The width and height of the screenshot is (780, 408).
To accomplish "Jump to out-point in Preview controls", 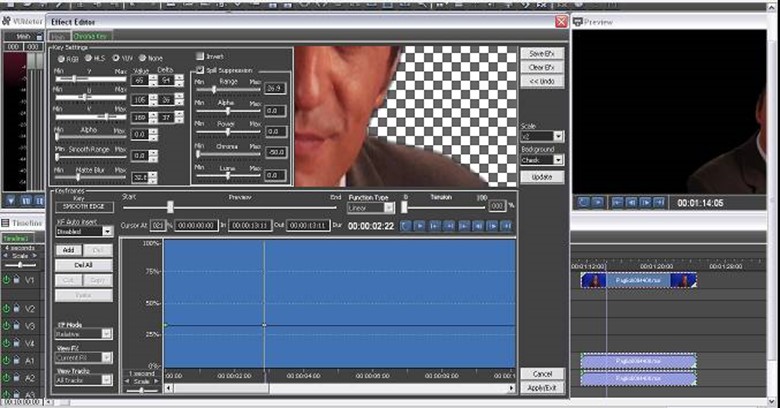I will tap(659, 203).
